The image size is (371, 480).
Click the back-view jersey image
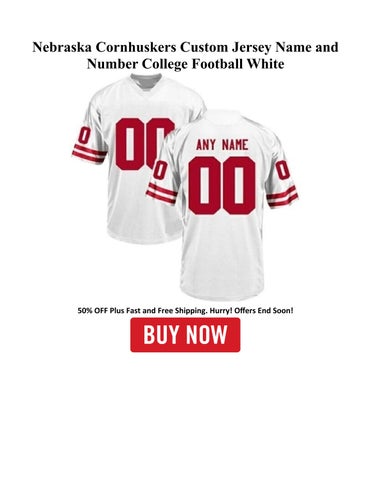coord(222,205)
